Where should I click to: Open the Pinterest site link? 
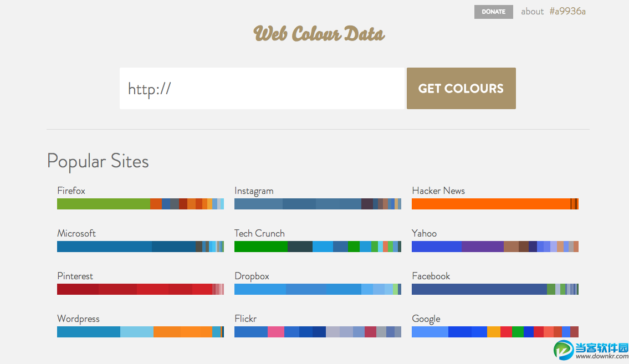75,276
